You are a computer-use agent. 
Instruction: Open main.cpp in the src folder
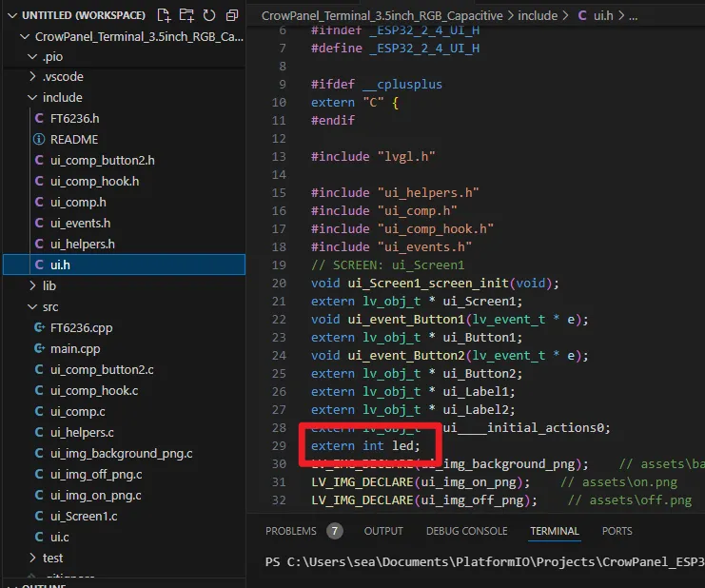[x=75, y=348]
